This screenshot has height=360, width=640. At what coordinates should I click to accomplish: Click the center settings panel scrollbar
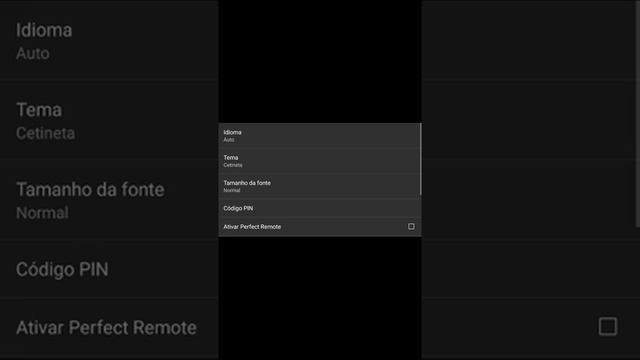(x=420, y=159)
